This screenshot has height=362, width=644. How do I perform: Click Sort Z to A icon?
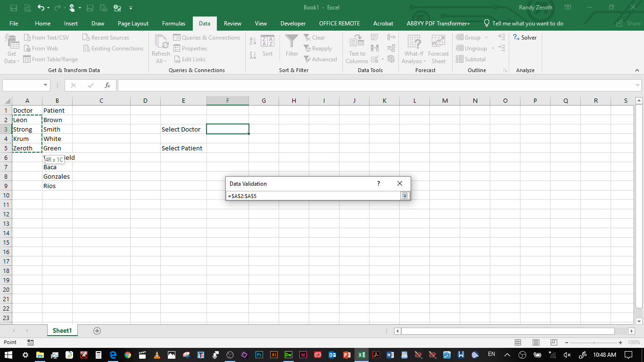(x=253, y=55)
